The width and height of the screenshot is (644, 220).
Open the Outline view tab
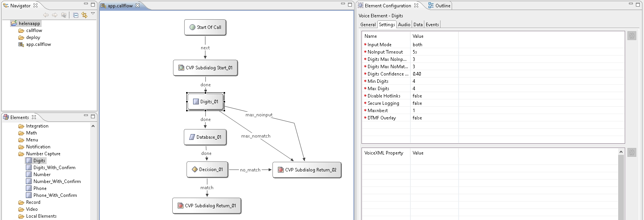[x=439, y=6]
